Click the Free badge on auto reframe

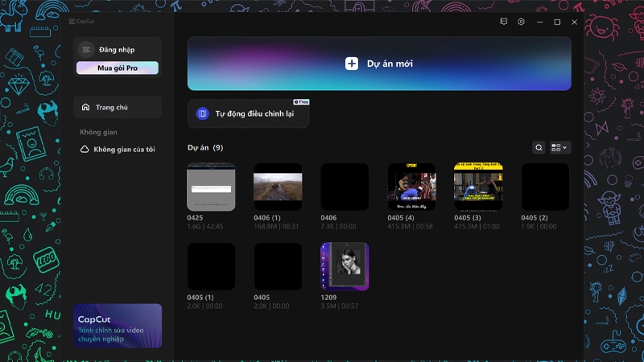point(301,102)
